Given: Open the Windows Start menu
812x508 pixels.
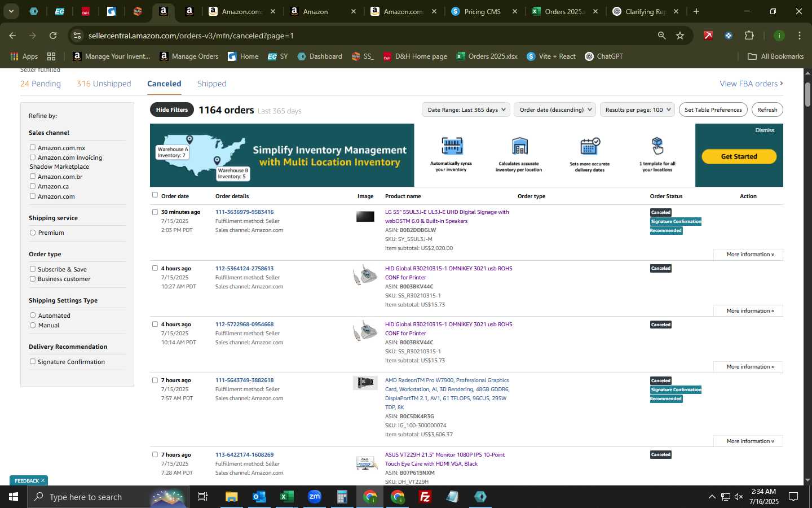Looking at the screenshot, I should point(14,497).
